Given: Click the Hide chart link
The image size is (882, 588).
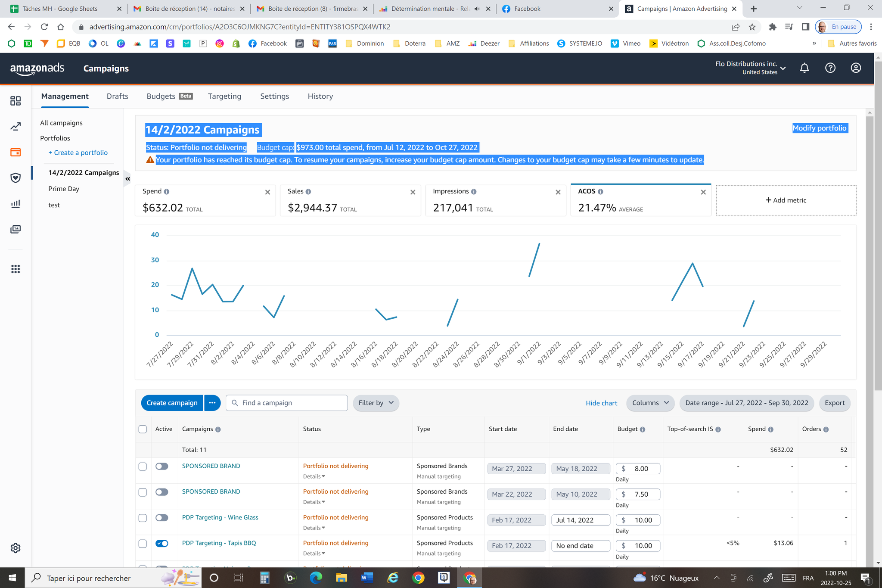Looking at the screenshot, I should click(601, 403).
